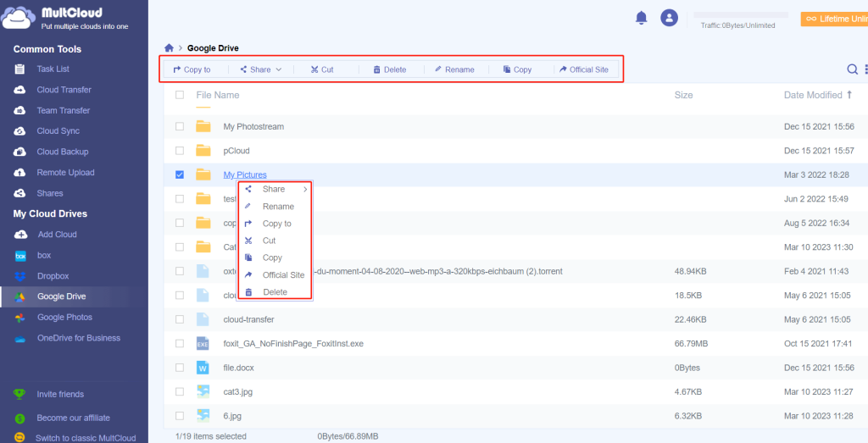The height and width of the screenshot is (443, 868).
Task: Open Cloud Backup tool
Action: coord(63,152)
